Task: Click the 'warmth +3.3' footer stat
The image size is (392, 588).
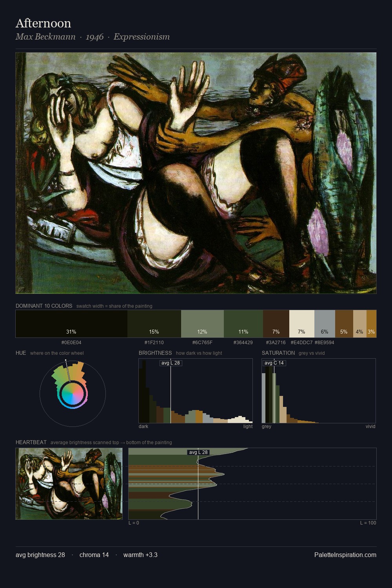Action: tap(140, 555)
